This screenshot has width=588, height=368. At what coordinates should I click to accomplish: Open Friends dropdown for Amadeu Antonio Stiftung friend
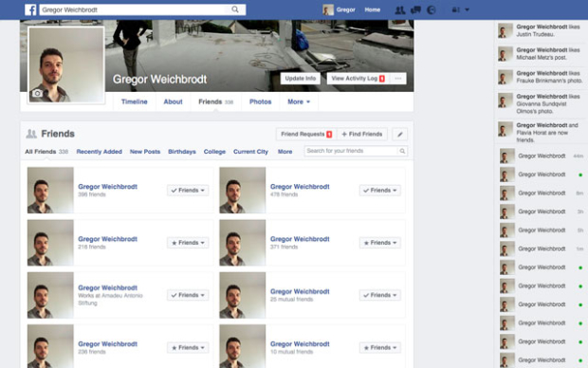point(188,295)
